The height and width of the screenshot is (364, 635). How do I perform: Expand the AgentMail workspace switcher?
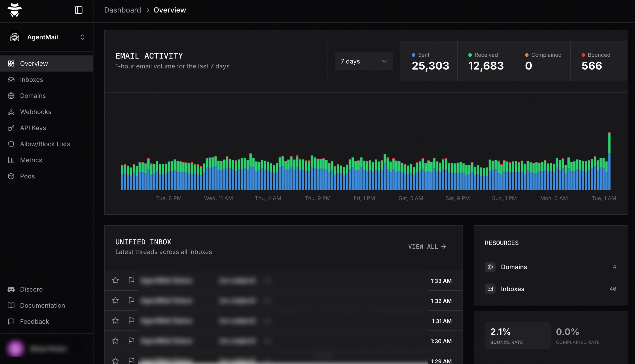coord(82,37)
